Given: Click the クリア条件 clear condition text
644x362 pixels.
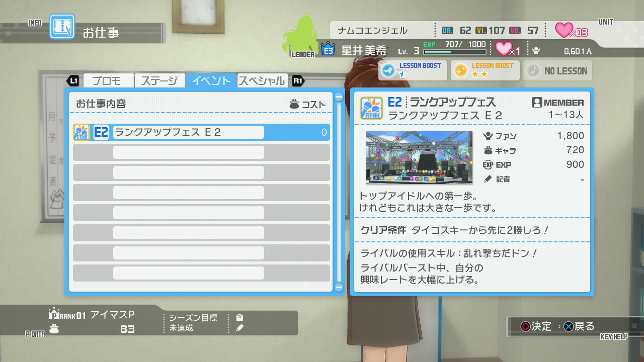Looking at the screenshot, I should pyautogui.click(x=383, y=230).
